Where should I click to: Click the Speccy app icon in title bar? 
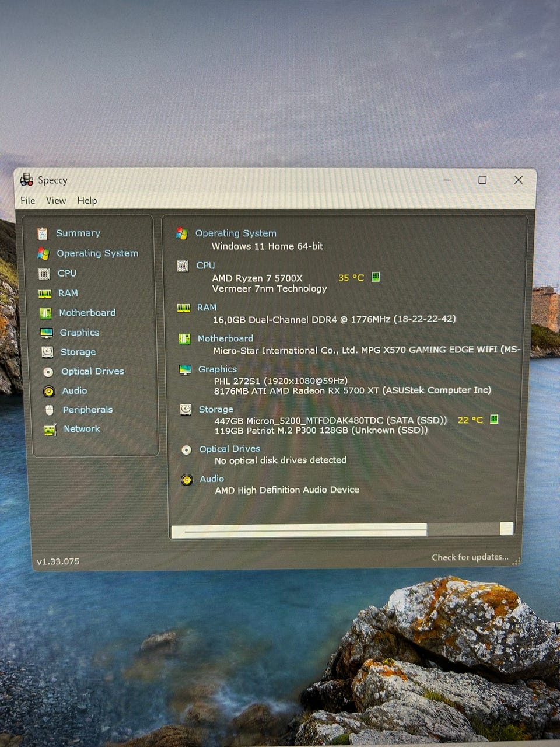27,180
